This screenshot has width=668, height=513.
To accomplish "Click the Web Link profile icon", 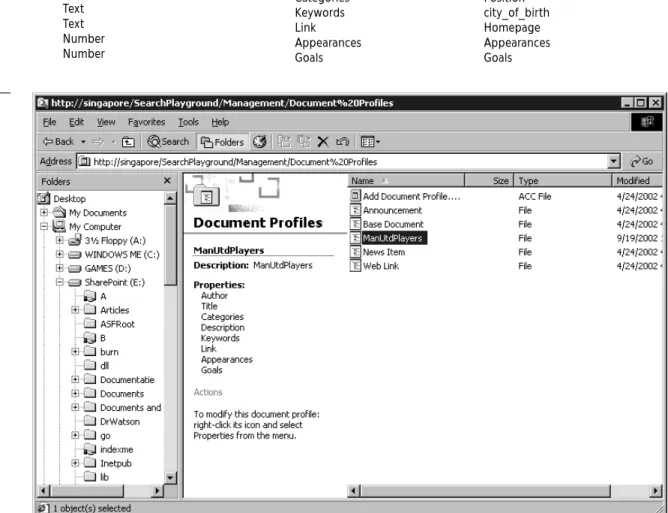I will 355,266.
